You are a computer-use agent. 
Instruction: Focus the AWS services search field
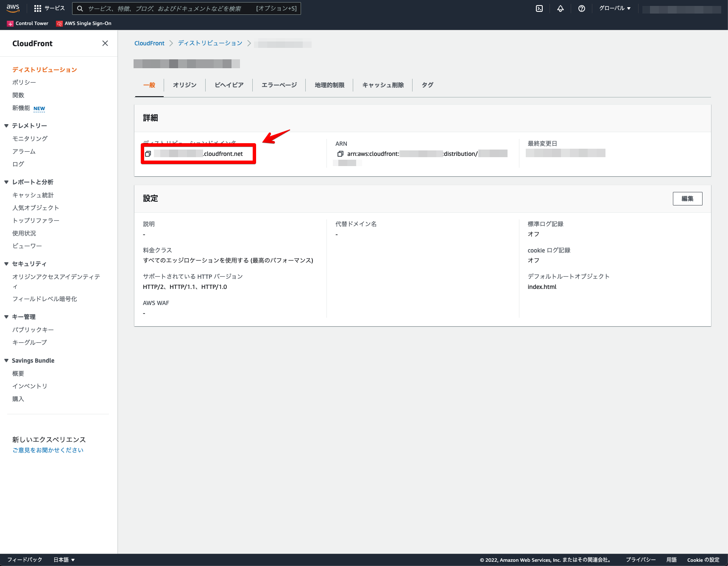(x=187, y=8)
